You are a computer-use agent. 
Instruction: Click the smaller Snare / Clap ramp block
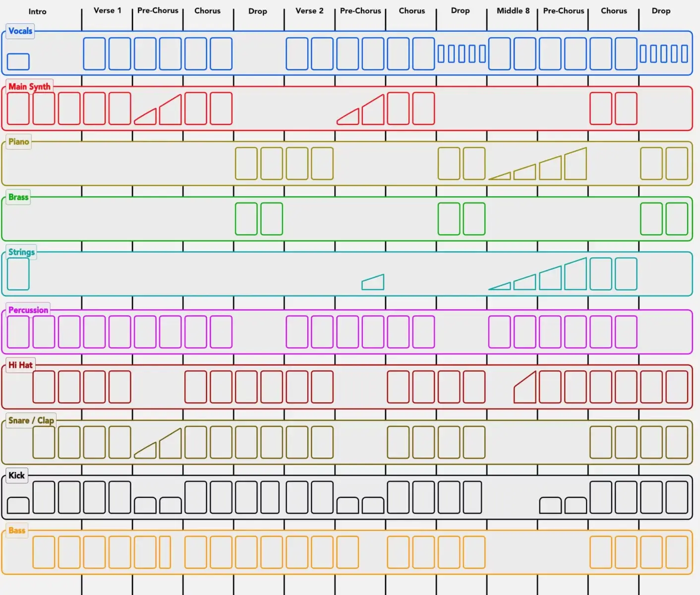pyautogui.click(x=146, y=451)
